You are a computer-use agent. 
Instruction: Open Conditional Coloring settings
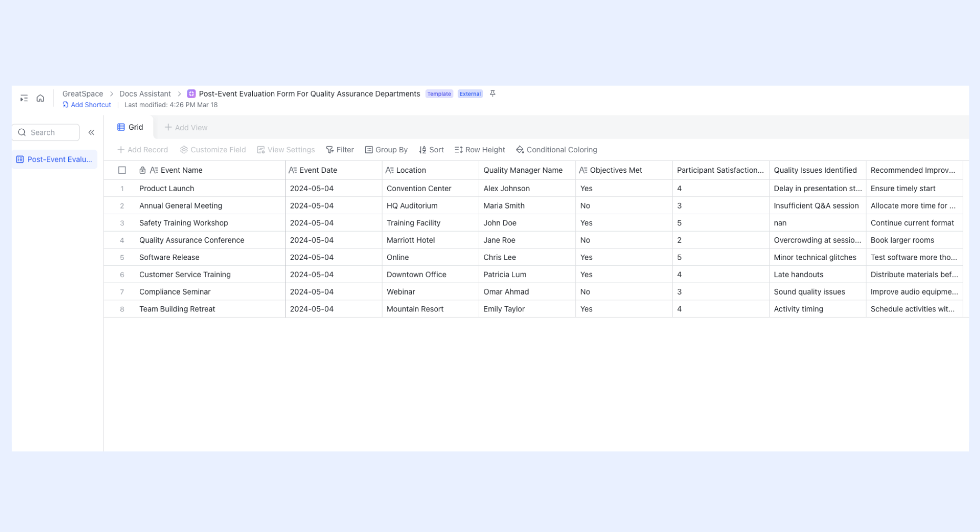(x=556, y=150)
